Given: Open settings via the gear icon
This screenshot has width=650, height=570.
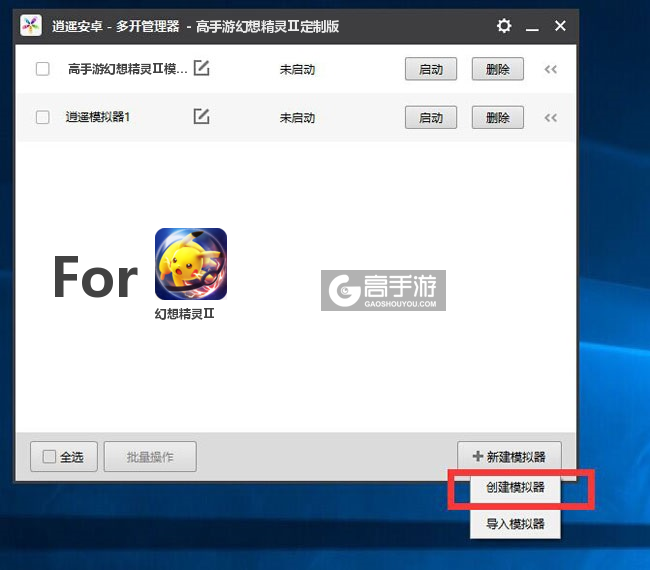Looking at the screenshot, I should click(x=504, y=26).
